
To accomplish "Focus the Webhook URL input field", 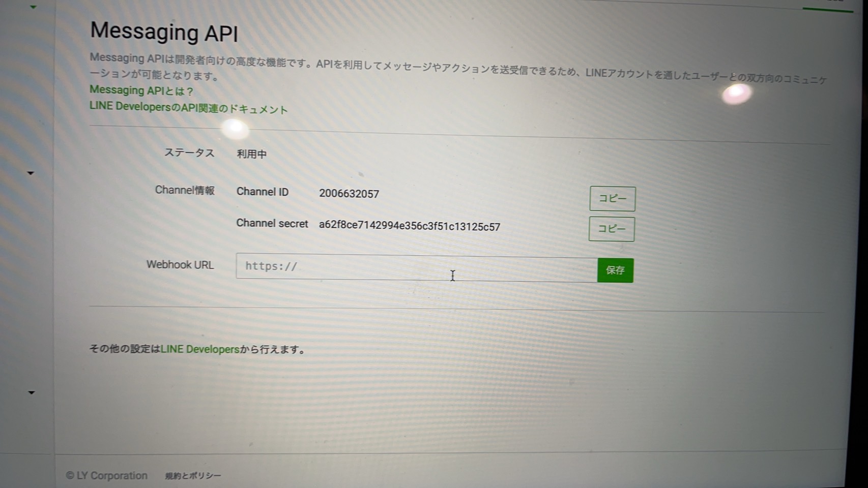I will [416, 268].
